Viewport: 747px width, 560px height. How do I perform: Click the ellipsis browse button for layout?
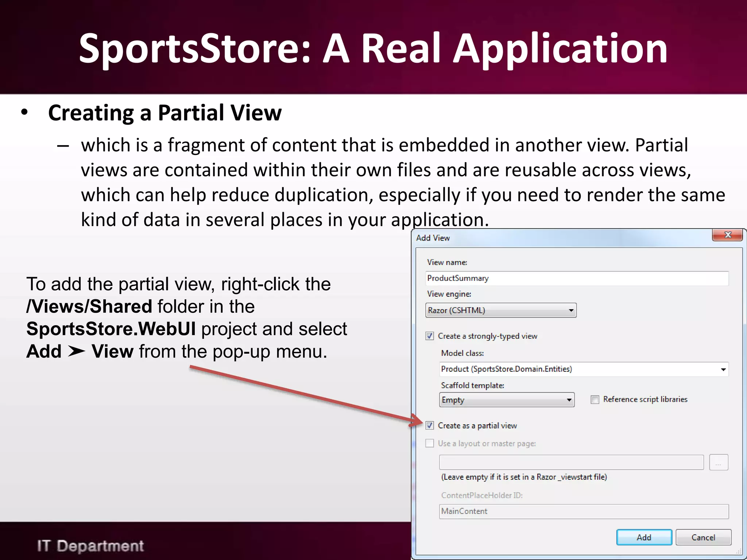click(x=719, y=462)
